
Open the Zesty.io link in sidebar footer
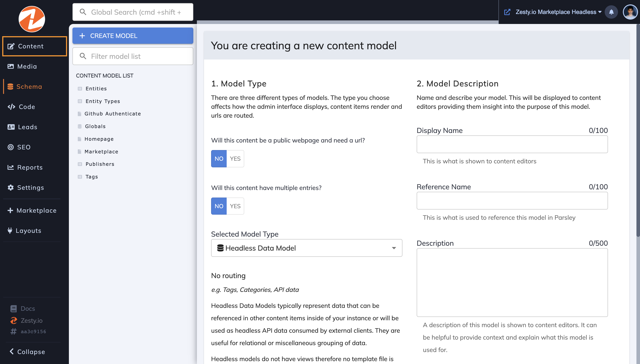[32, 320]
